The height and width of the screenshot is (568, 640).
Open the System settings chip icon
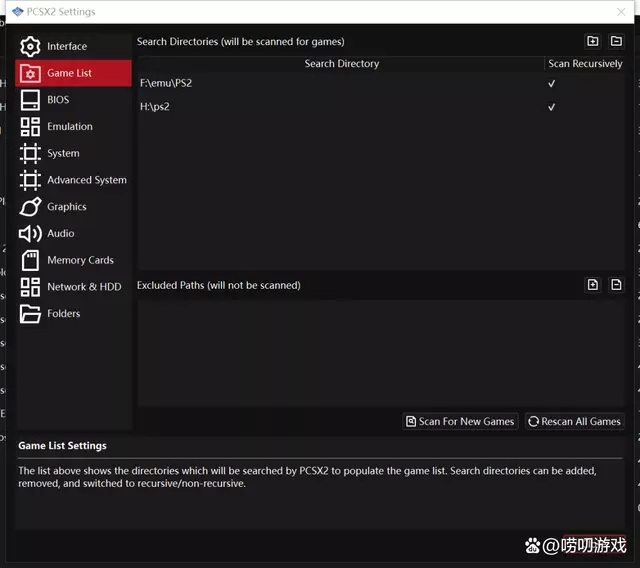click(x=30, y=153)
